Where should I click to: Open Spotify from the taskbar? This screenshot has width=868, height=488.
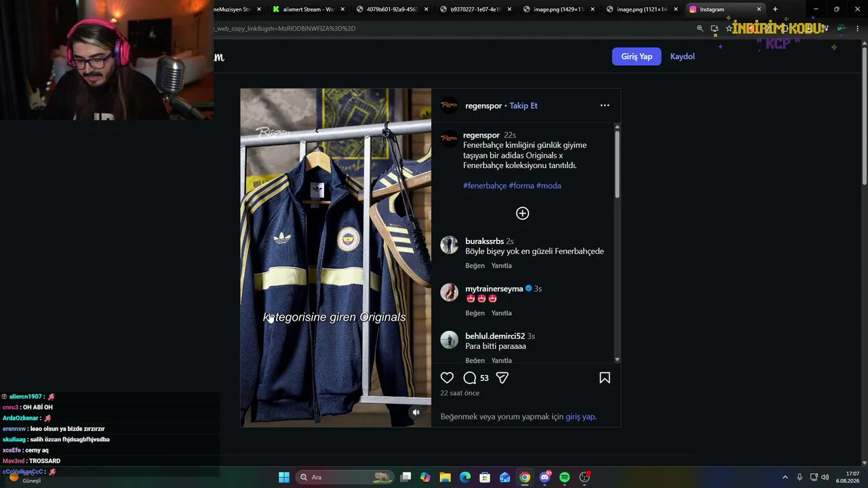[565, 477]
